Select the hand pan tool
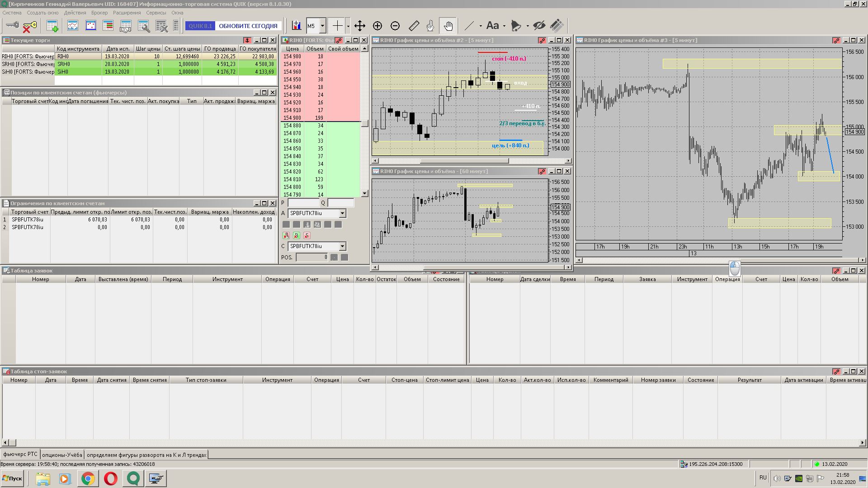The image size is (868, 488). click(448, 26)
